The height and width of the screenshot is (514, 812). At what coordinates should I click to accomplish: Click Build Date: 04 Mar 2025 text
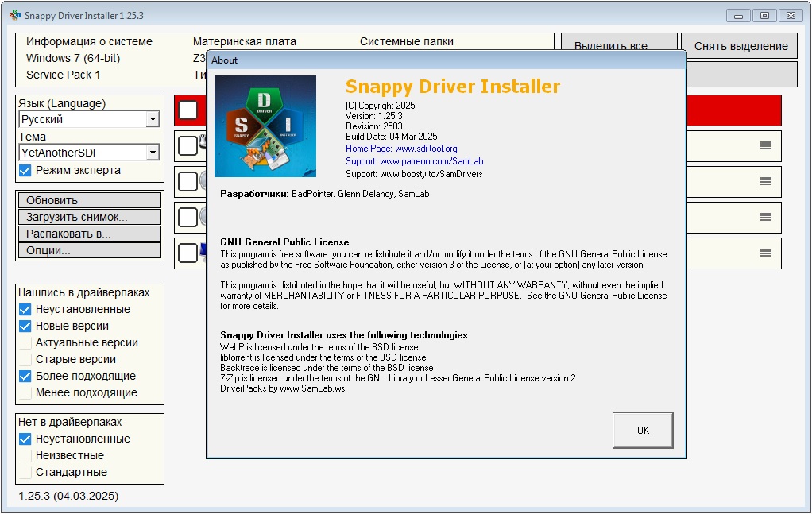click(392, 137)
